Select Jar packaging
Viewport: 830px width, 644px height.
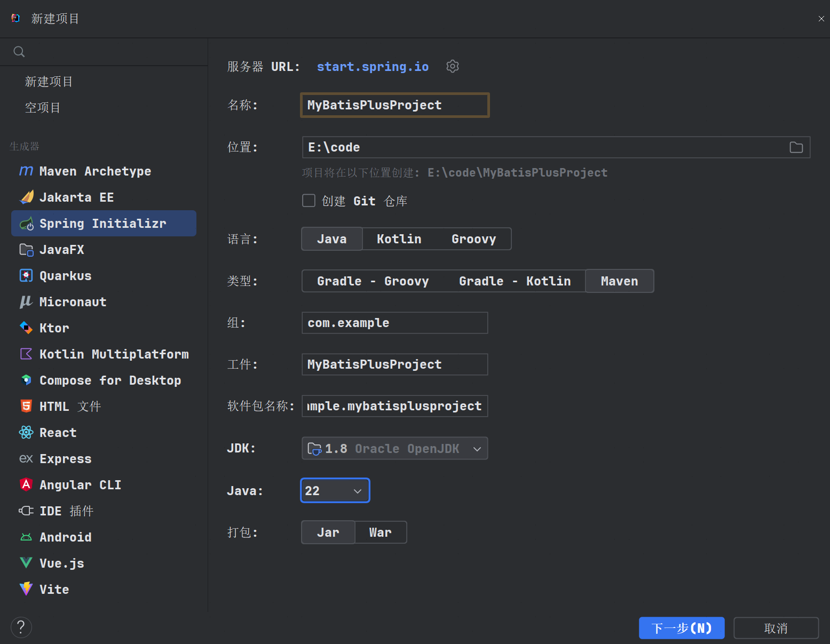click(x=328, y=532)
